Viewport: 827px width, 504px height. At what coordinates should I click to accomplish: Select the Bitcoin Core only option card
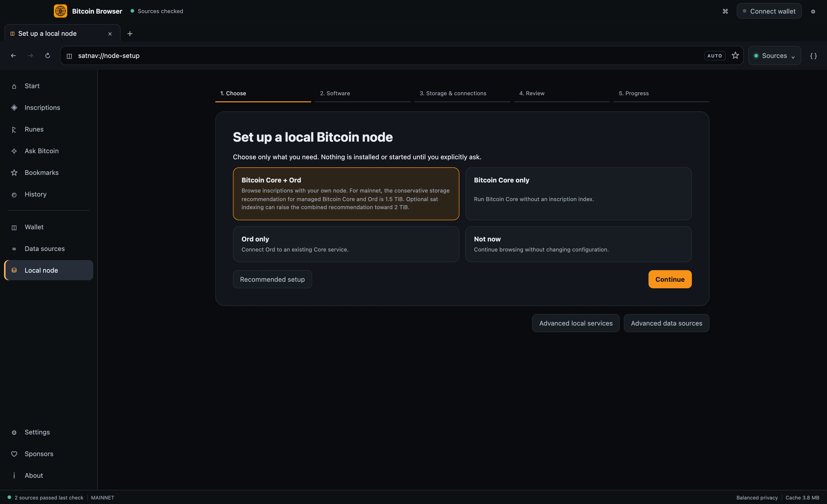[x=578, y=194]
